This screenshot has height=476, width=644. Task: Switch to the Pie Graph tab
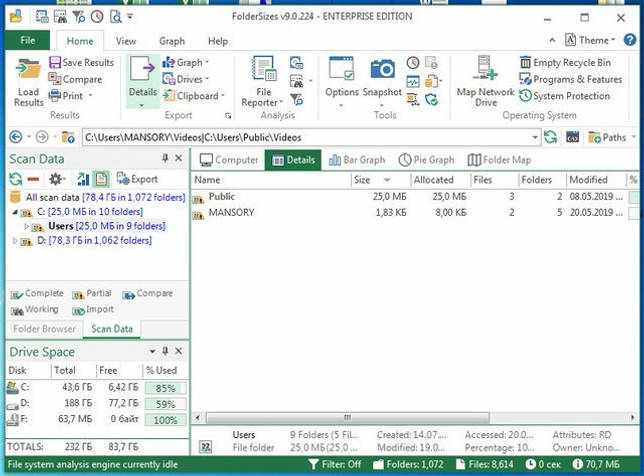pos(426,160)
